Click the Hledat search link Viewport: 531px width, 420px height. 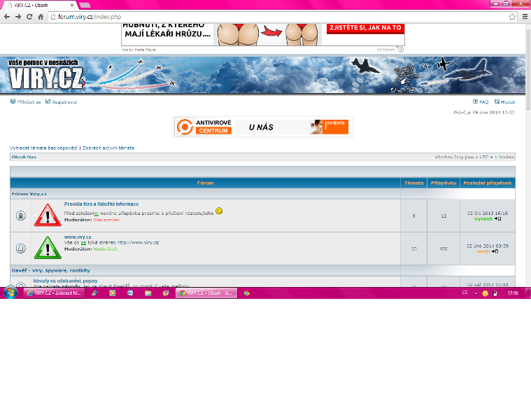click(507, 102)
